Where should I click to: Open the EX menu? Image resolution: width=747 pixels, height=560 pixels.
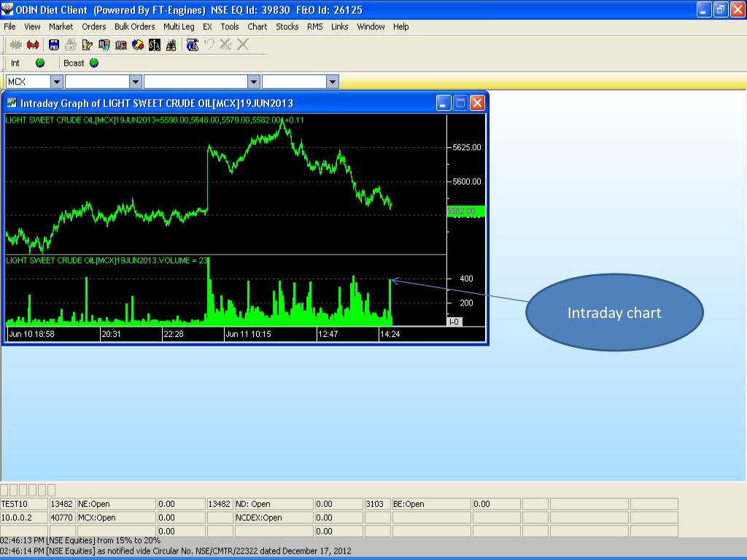pyautogui.click(x=207, y=27)
